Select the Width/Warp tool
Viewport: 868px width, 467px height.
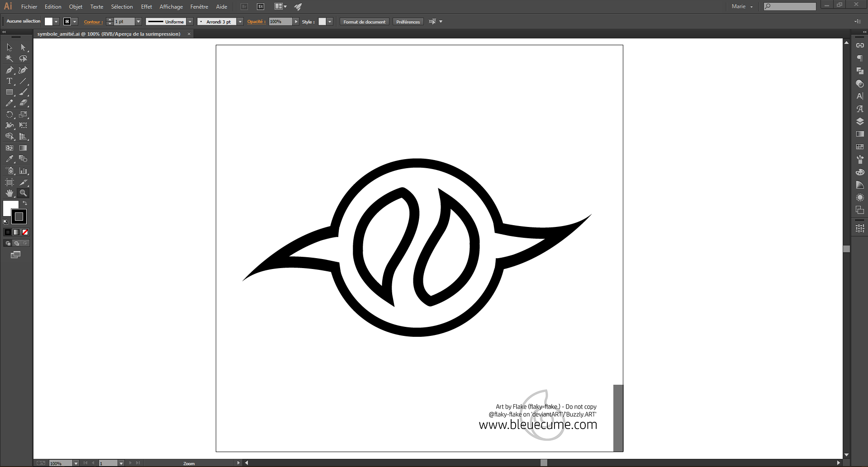point(9,125)
